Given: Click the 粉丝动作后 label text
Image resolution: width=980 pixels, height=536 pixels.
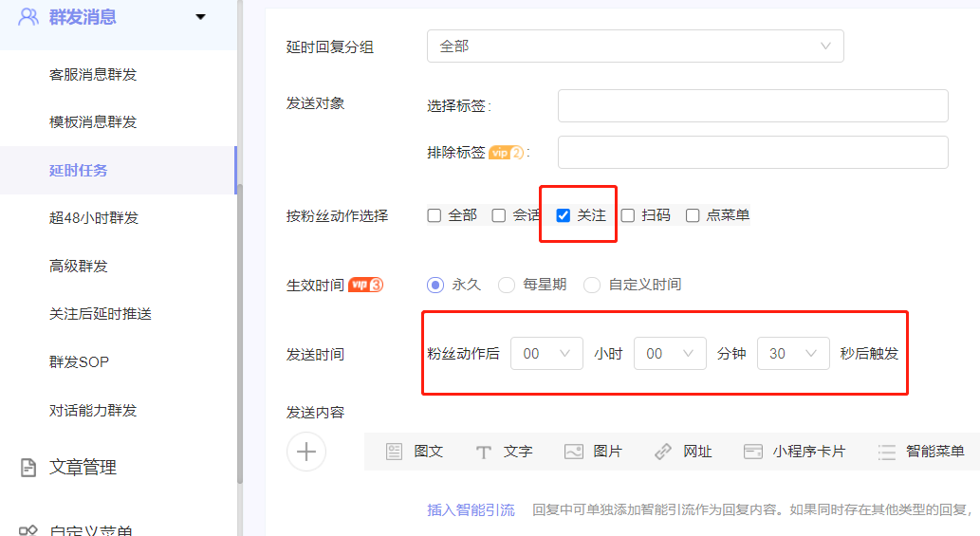Looking at the screenshot, I should click(x=463, y=354).
